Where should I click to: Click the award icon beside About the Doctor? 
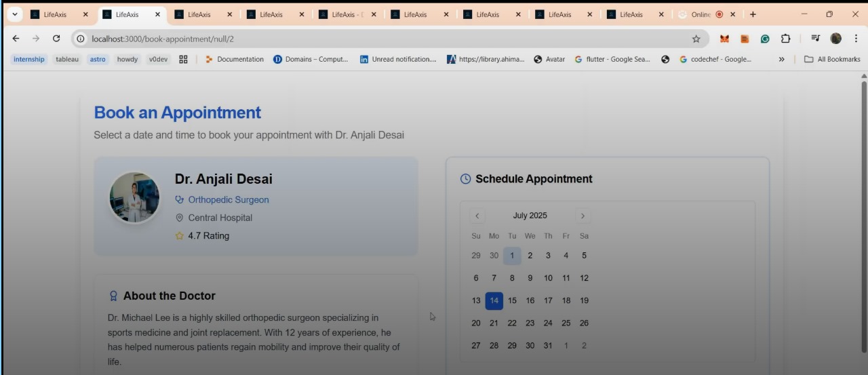114,296
